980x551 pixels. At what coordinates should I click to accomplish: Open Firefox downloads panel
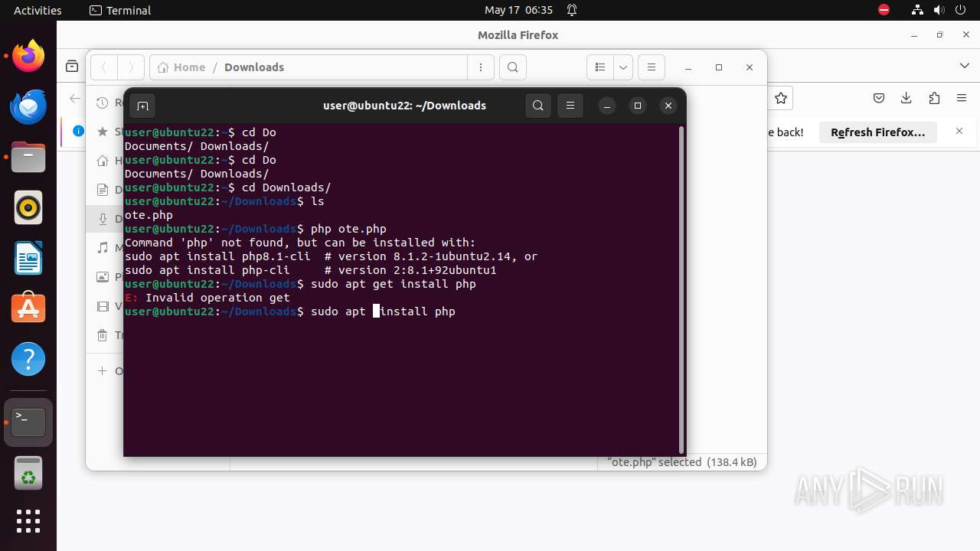coord(906,98)
